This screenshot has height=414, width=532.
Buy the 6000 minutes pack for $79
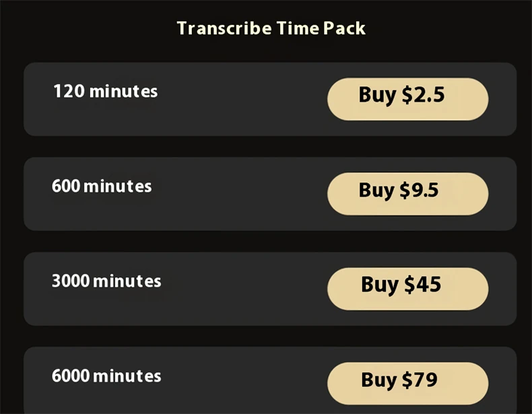click(408, 383)
